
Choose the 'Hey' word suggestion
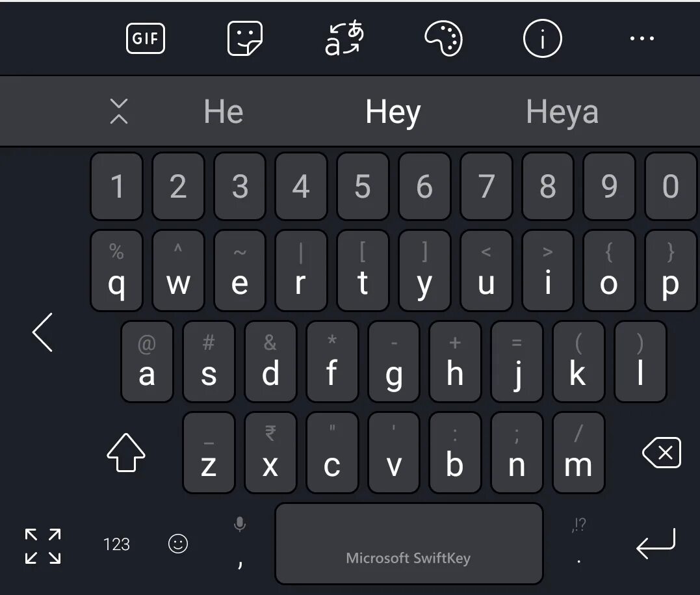pos(393,112)
